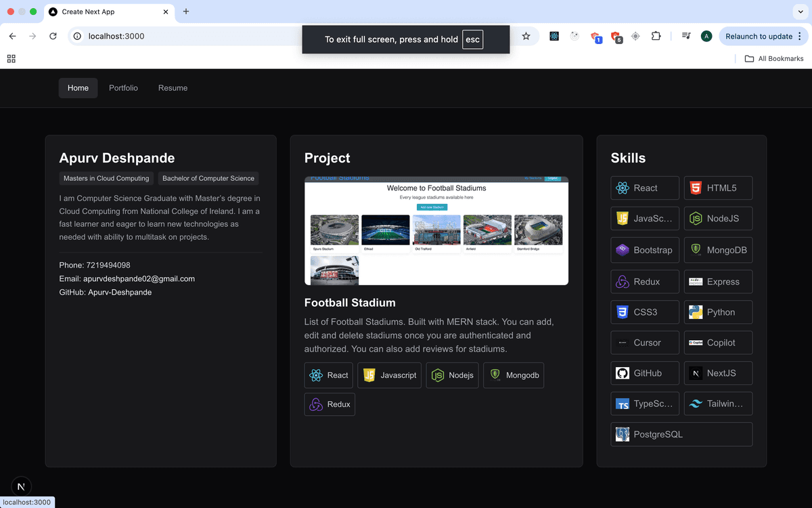This screenshot has height=508, width=812.
Task: Click the Redux tag under Football Stadium
Action: click(x=330, y=404)
